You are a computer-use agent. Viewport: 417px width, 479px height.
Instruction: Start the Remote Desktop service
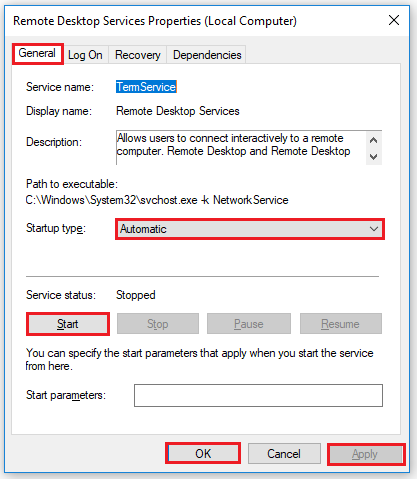coord(68,324)
